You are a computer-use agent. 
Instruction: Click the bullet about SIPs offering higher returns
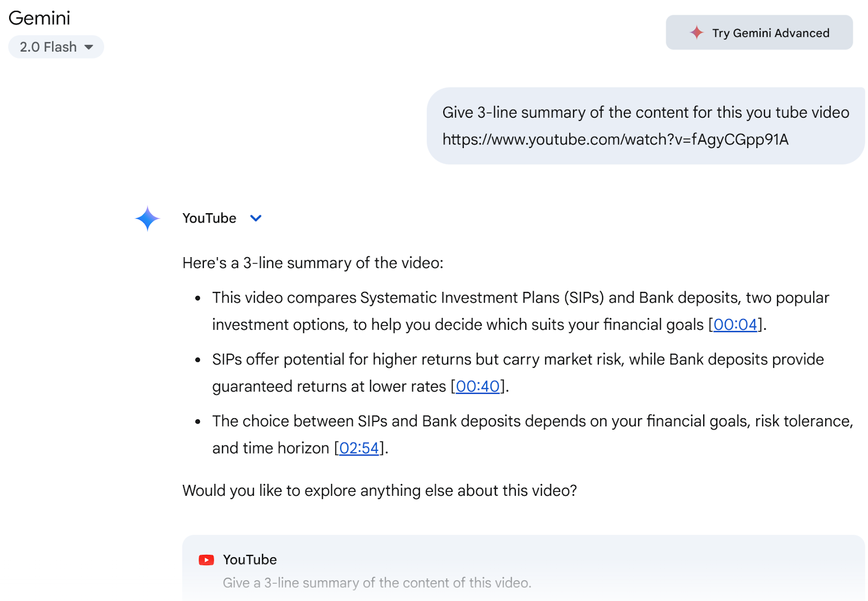click(x=518, y=373)
